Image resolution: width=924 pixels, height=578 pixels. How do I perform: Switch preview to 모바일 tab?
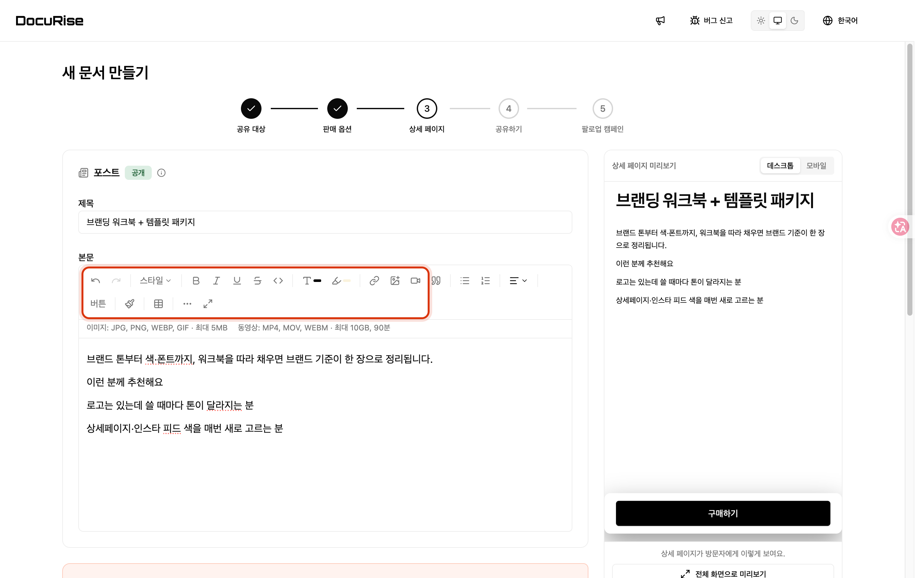pyautogui.click(x=816, y=166)
